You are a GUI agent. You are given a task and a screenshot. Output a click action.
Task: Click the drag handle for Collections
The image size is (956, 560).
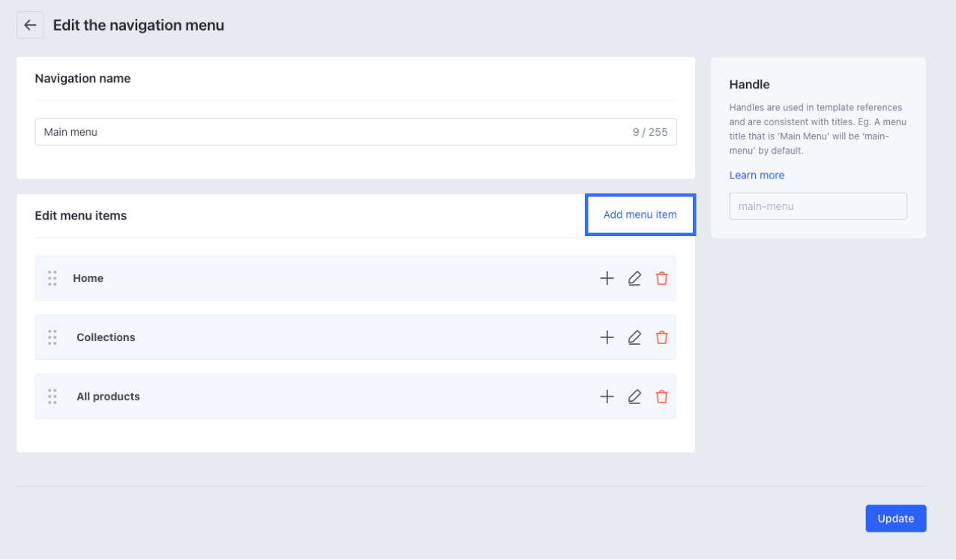click(x=52, y=337)
